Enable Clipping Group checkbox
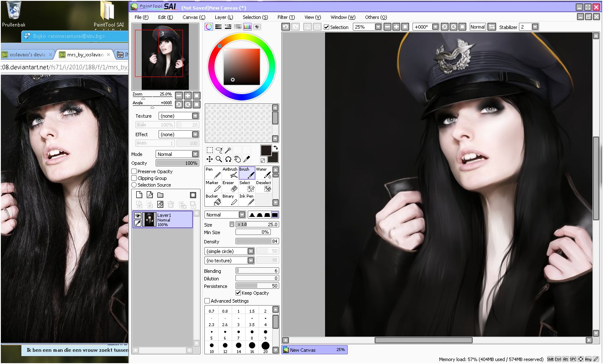603x364 pixels. (x=134, y=178)
